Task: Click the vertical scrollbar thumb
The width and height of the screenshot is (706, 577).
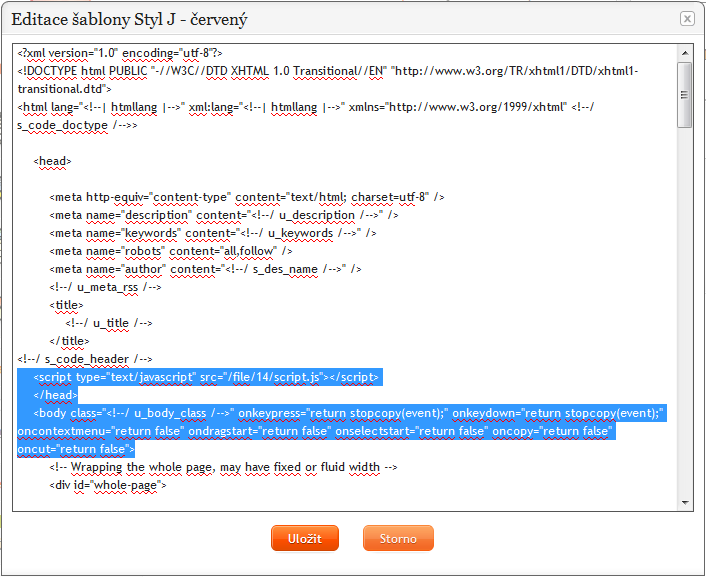Action: coord(684,95)
